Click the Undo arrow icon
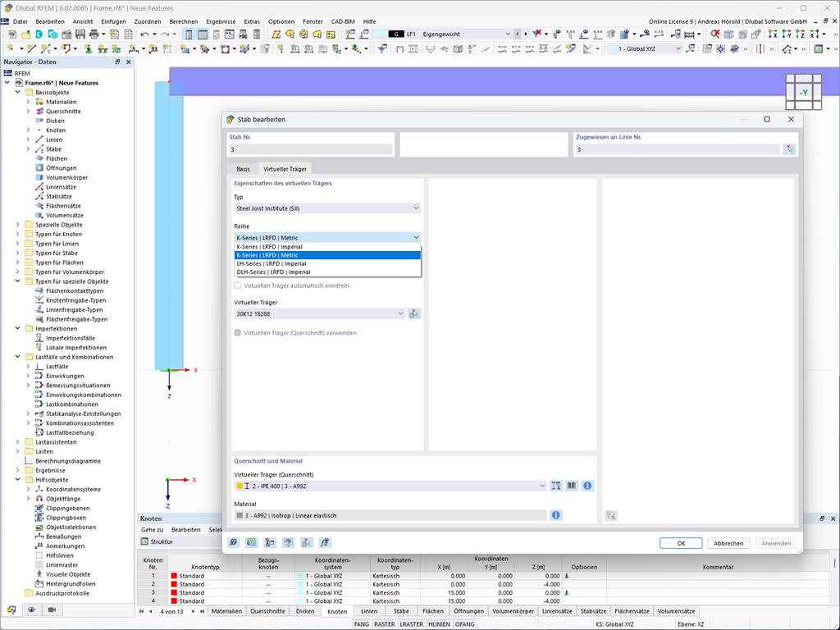 144,34
